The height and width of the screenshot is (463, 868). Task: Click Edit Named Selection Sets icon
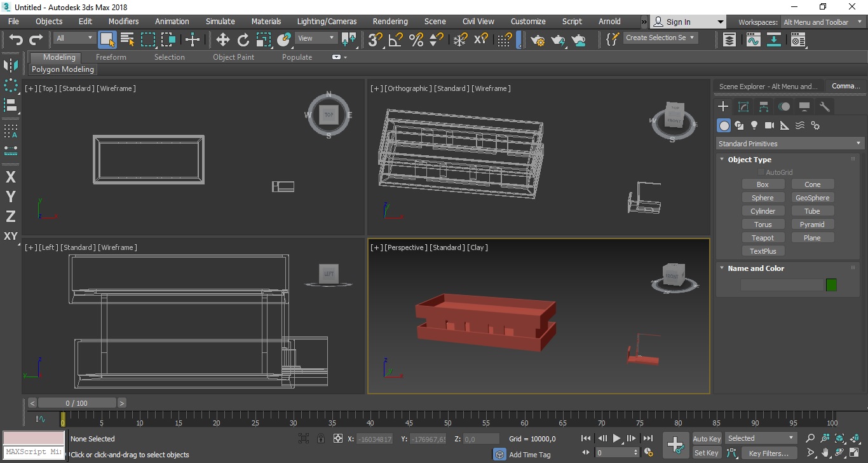pos(612,39)
